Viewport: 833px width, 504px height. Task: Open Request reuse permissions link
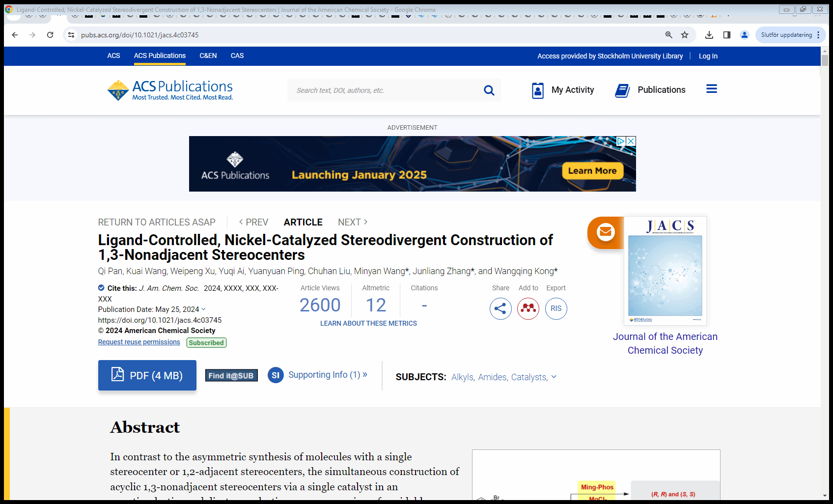click(x=139, y=342)
